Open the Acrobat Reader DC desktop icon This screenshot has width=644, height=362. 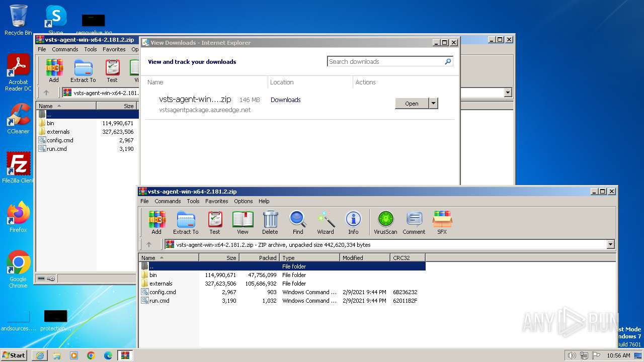[18, 73]
